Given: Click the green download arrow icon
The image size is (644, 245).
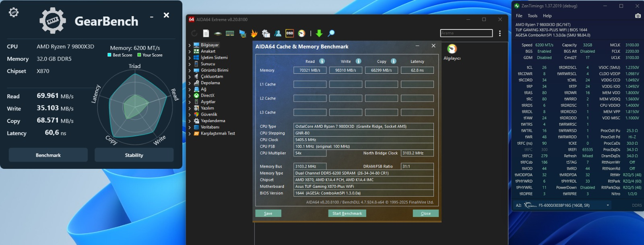Looking at the screenshot, I should 319,33.
